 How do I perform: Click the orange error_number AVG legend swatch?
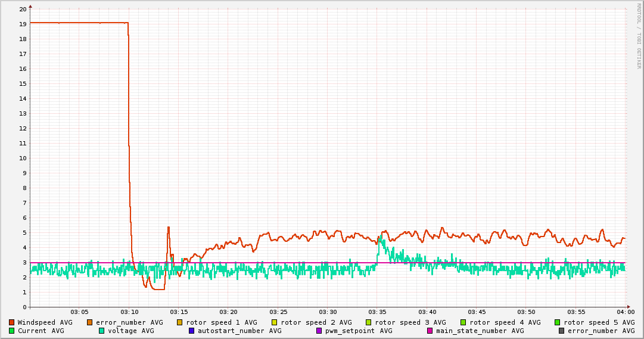(90, 322)
